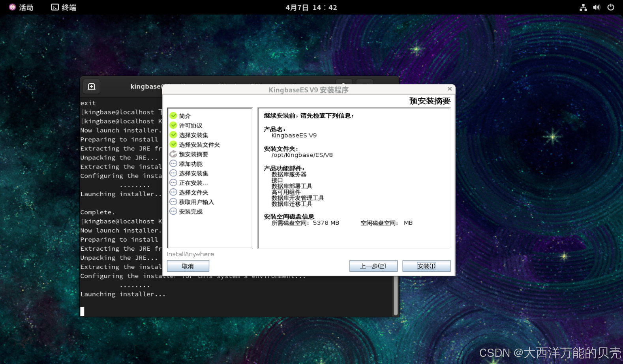The image size is (623, 364).
Task: Select the 许可协议 step label
Action: pyautogui.click(x=191, y=126)
